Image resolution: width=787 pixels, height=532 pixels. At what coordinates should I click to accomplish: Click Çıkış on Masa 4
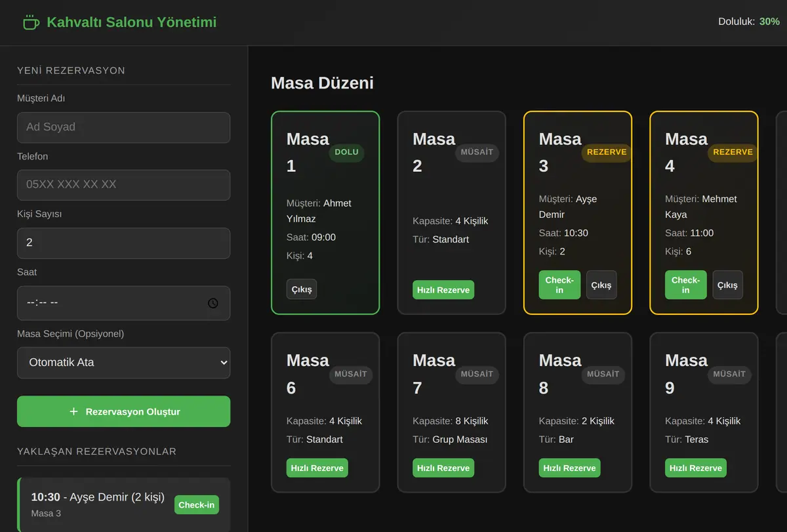click(727, 285)
